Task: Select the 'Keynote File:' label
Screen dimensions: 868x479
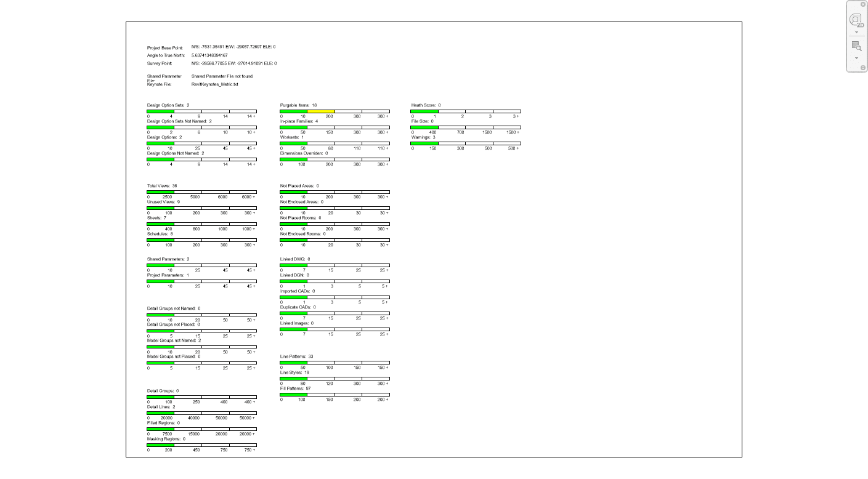Action: (159, 84)
